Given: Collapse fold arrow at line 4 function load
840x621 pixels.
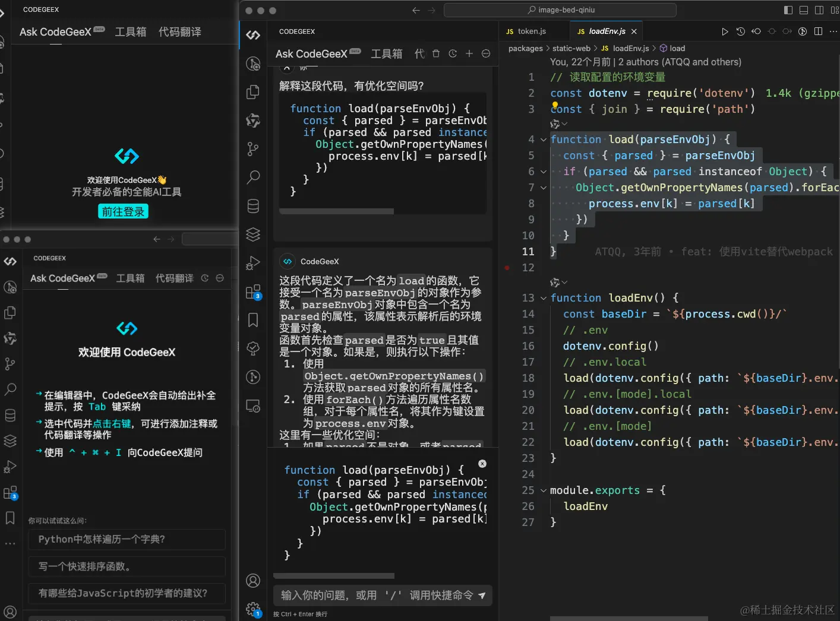Looking at the screenshot, I should pos(543,140).
